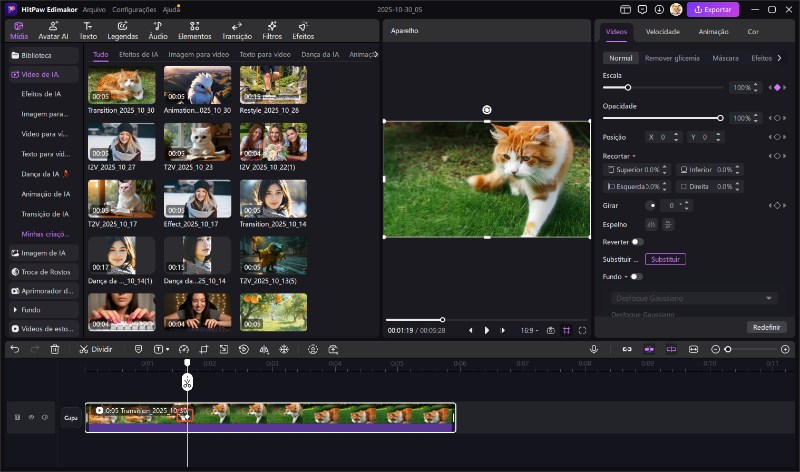Toggle the Escala keyframe diamond

pos(777,87)
